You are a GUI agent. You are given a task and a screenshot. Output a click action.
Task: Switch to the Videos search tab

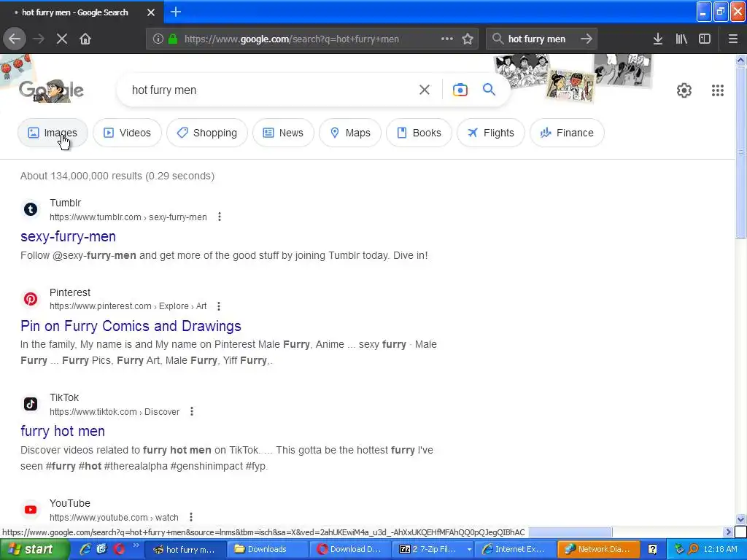[127, 133]
